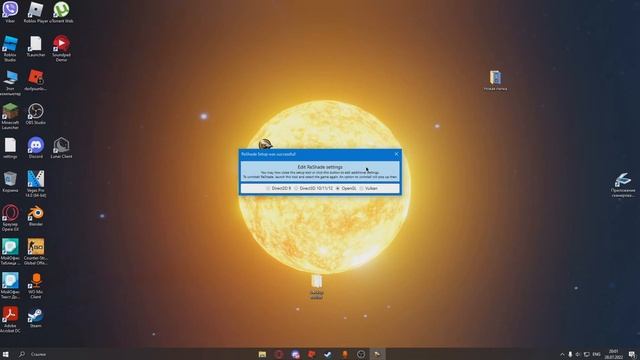Open the Vegas Pro 14.0 shortcut

click(x=36, y=184)
